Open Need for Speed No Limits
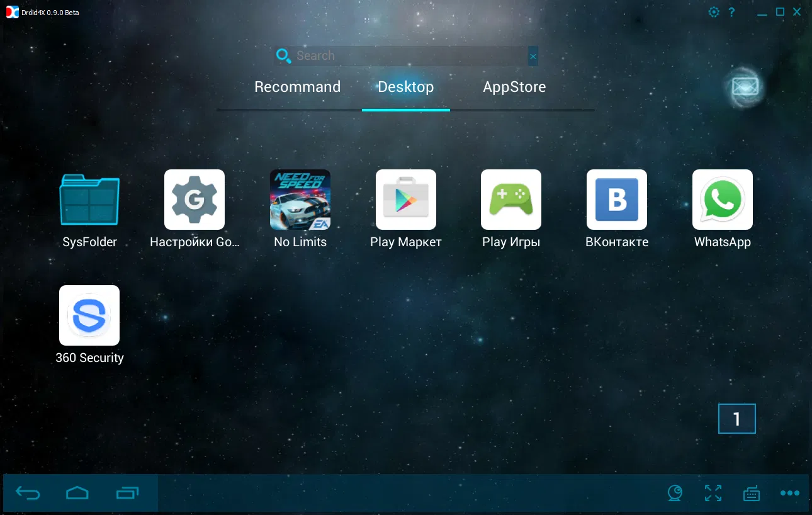The width and height of the screenshot is (812, 515). (x=300, y=200)
